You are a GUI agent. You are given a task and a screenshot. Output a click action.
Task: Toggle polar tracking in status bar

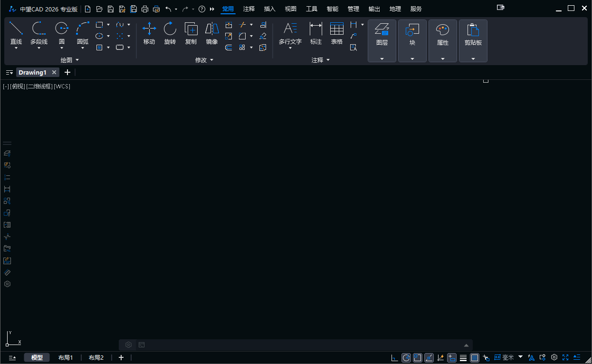click(x=406, y=358)
